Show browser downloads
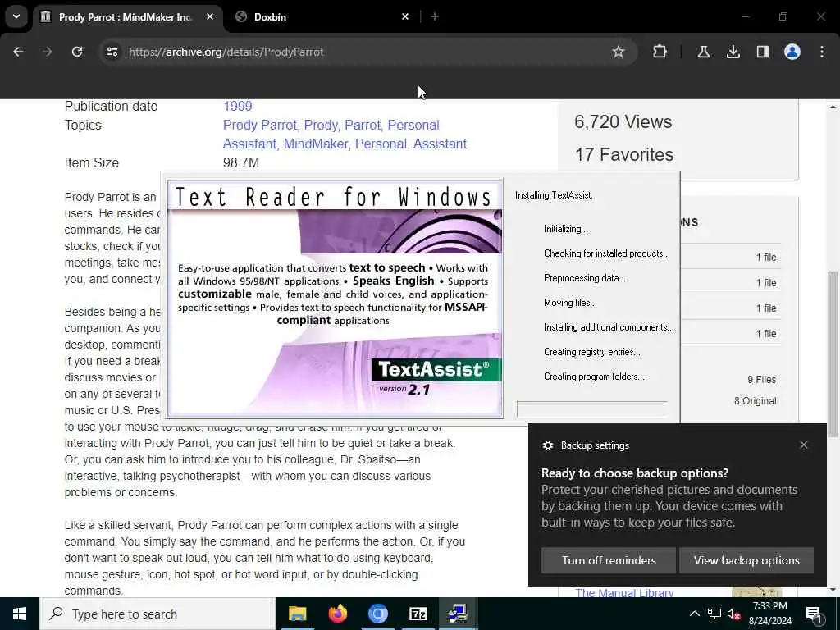The width and height of the screenshot is (840, 630). point(733,52)
